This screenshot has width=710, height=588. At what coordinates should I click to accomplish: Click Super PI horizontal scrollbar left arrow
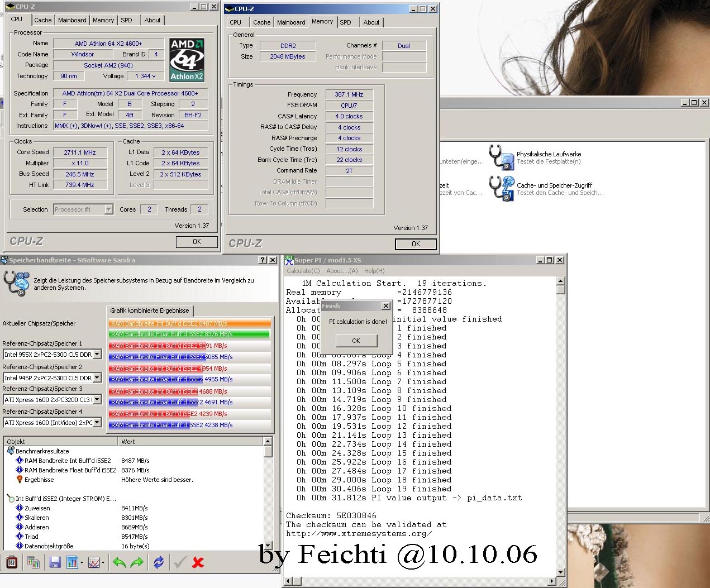pos(289,582)
